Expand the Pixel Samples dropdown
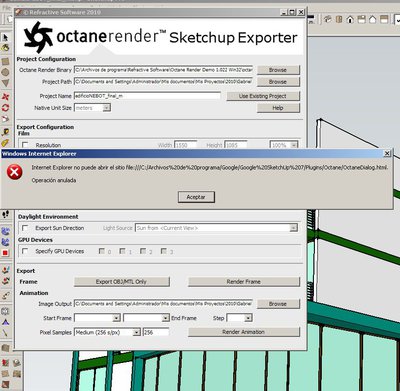This screenshot has width=400, height=391. click(x=107, y=332)
